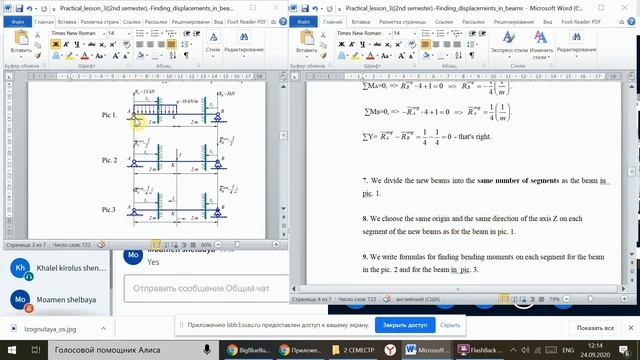Click the Показать все downloads button
640x360 pixels.
(x=595, y=328)
